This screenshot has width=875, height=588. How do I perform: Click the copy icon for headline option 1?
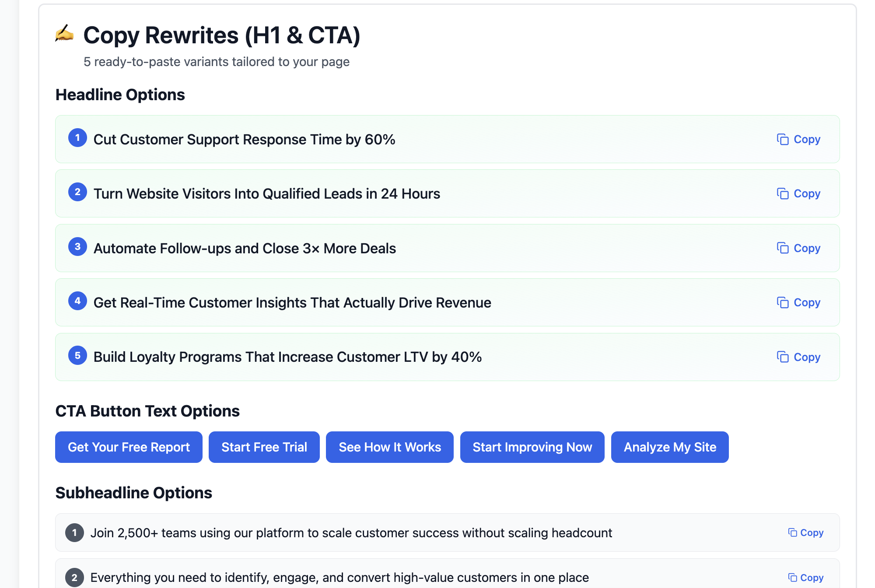[783, 139]
